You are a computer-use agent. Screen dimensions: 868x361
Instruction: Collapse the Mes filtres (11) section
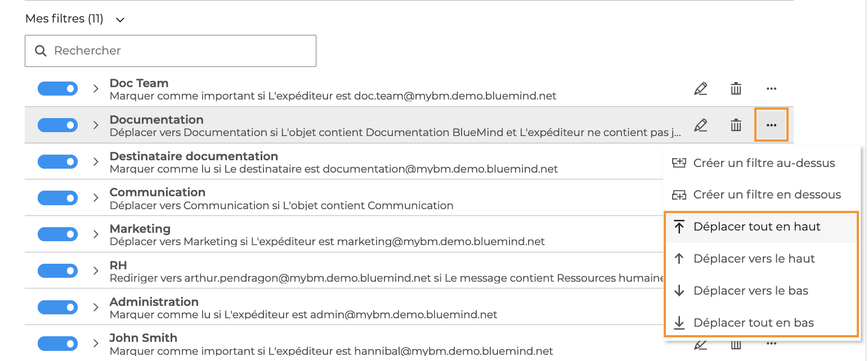coord(119,20)
